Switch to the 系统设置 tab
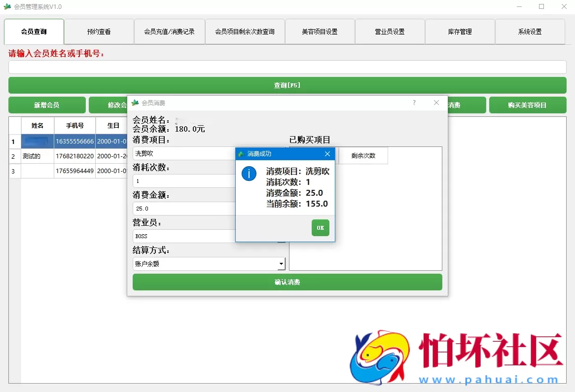This screenshot has height=392, width=575. click(x=530, y=31)
